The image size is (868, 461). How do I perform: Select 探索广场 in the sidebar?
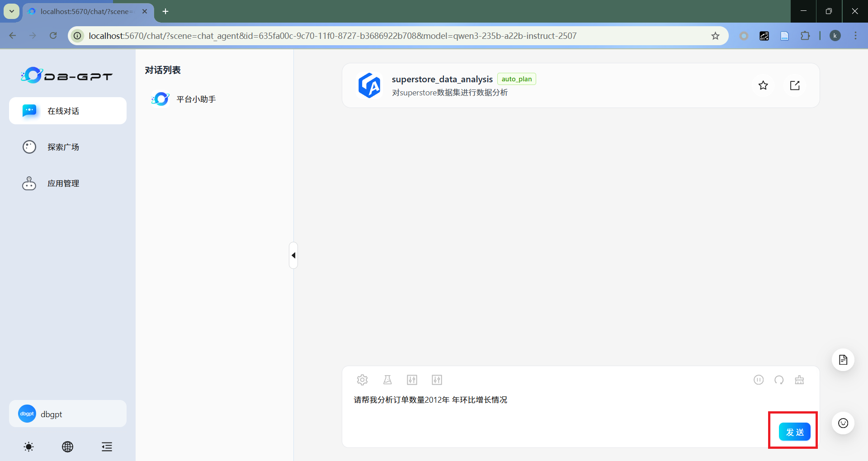63,147
